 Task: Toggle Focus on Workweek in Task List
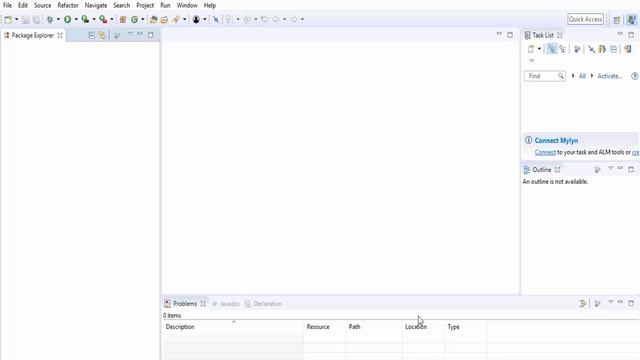pyautogui.click(x=577, y=49)
